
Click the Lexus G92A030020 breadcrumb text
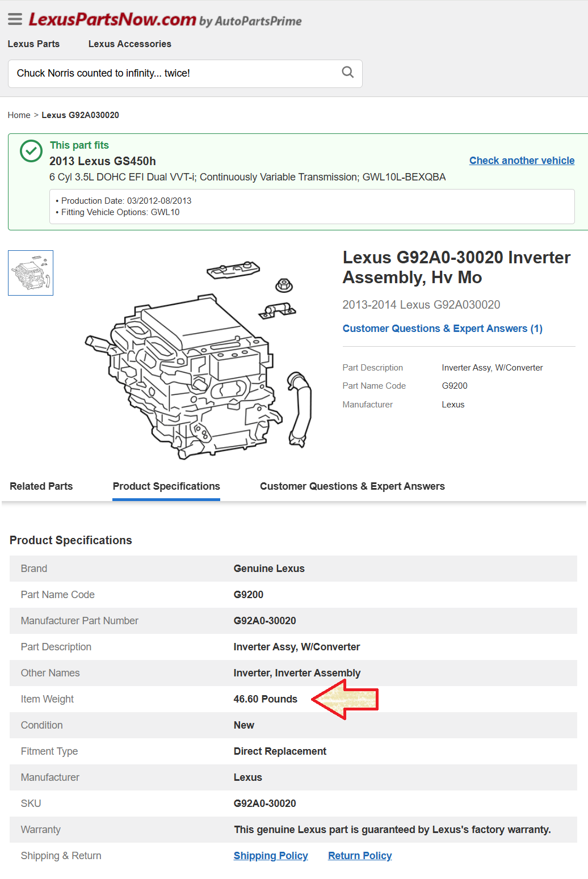coord(80,115)
